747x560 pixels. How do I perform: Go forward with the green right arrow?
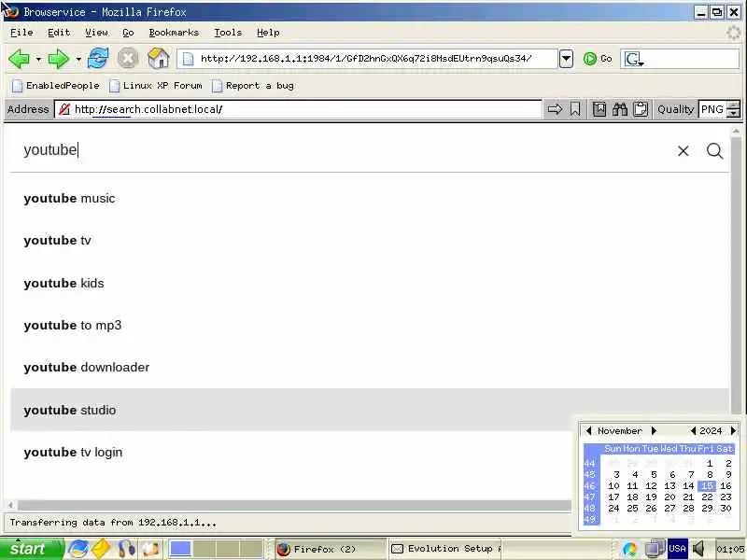(59, 59)
